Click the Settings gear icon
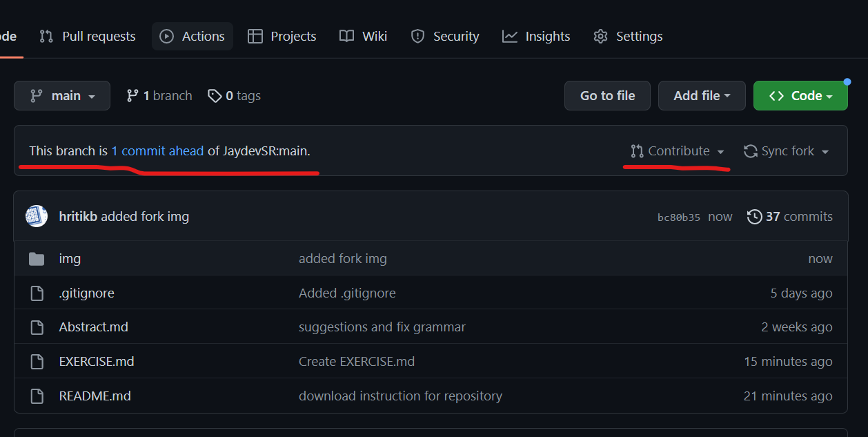868x437 pixels. (600, 36)
